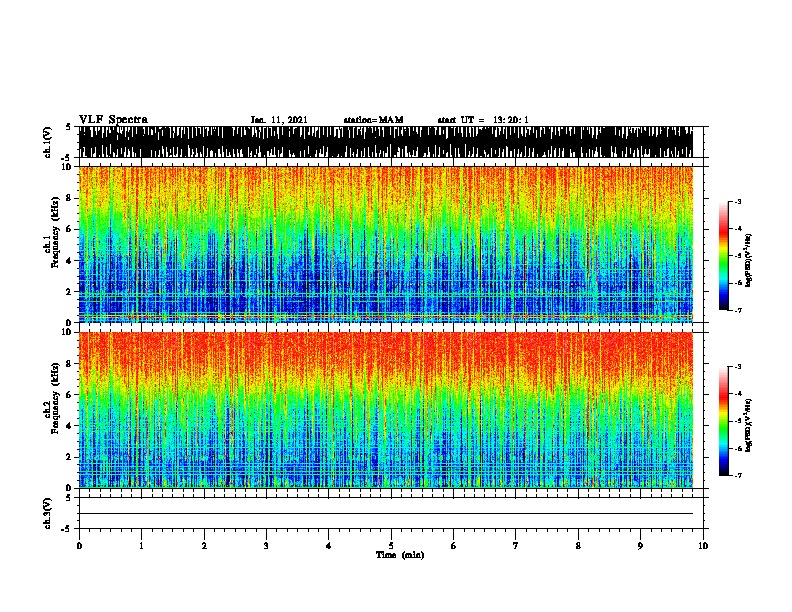Click the ch.1 "Frequency (kHz)" axis label
Viewport: 792px width, 612px height.
coord(56,232)
